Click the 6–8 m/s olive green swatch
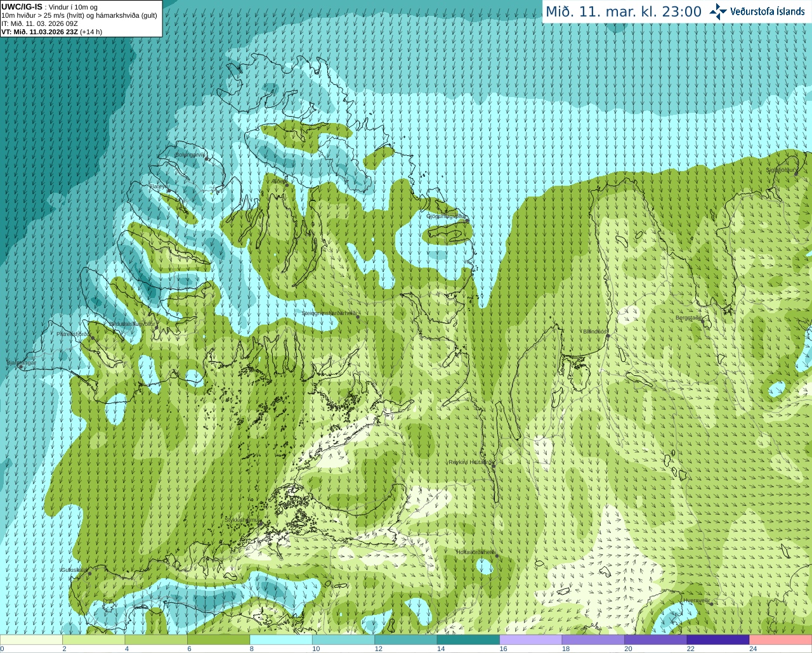The image size is (812, 653). (218, 640)
